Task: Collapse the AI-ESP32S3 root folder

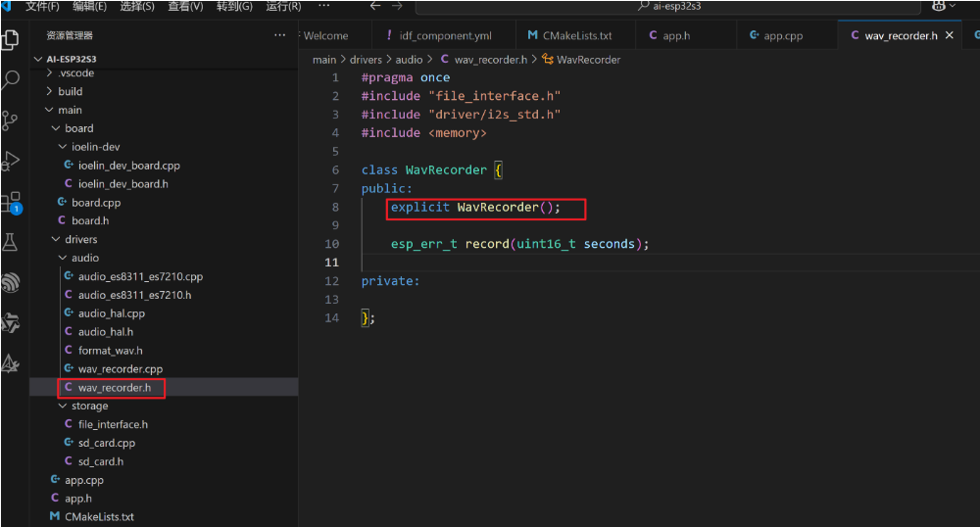Action: click(164, 59)
